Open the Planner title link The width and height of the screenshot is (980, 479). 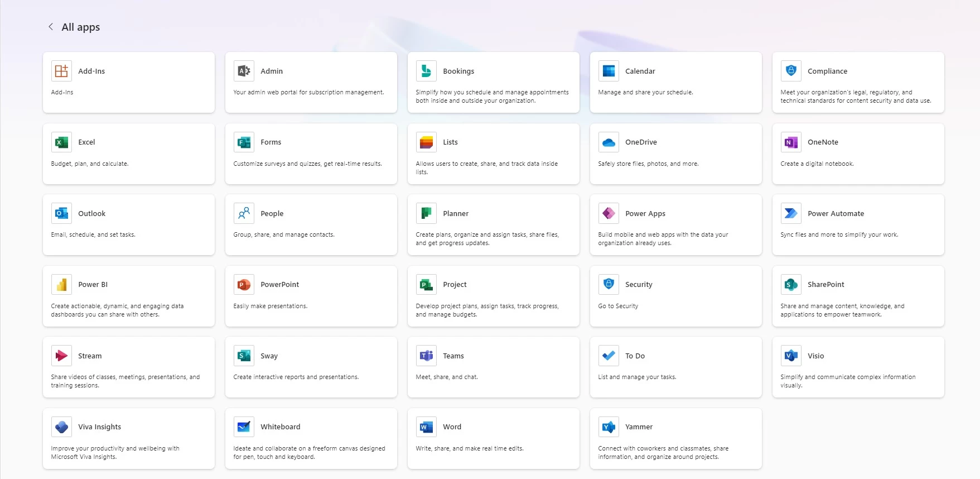coord(456,214)
